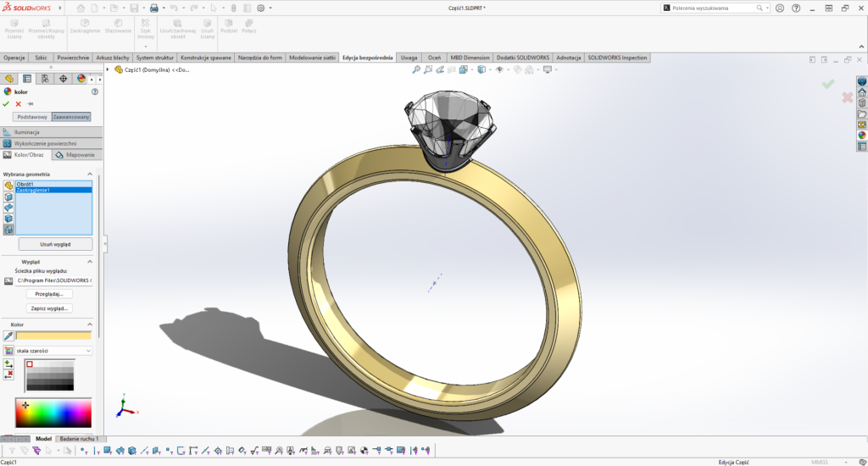The width and height of the screenshot is (868, 466).
Task: Switch to Zaawansowany mode
Action: (x=71, y=117)
